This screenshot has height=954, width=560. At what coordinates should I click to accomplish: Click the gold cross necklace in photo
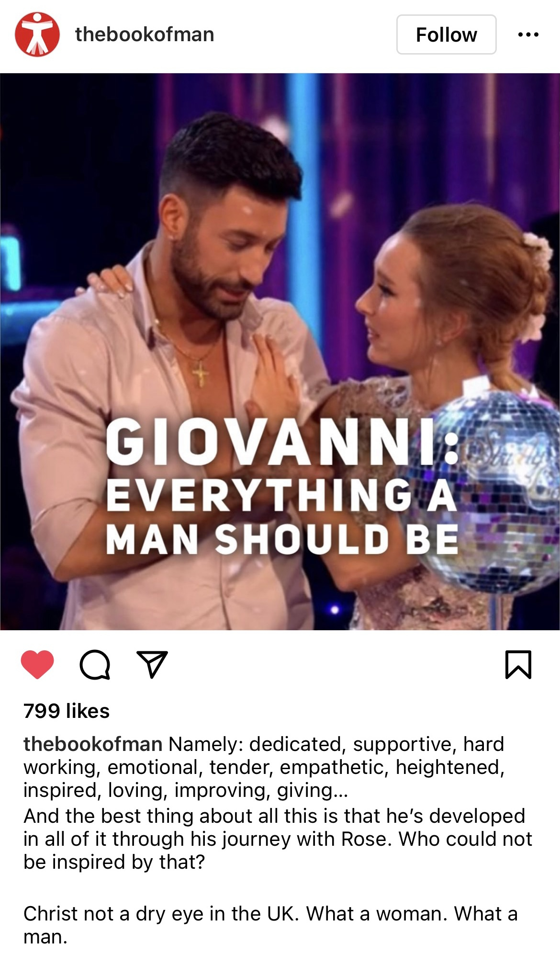pos(201,375)
